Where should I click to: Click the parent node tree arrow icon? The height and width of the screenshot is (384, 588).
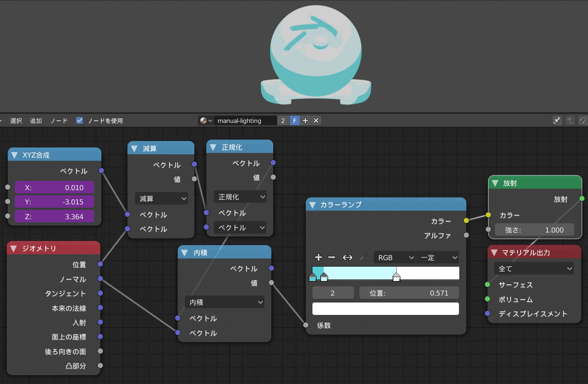pos(570,121)
